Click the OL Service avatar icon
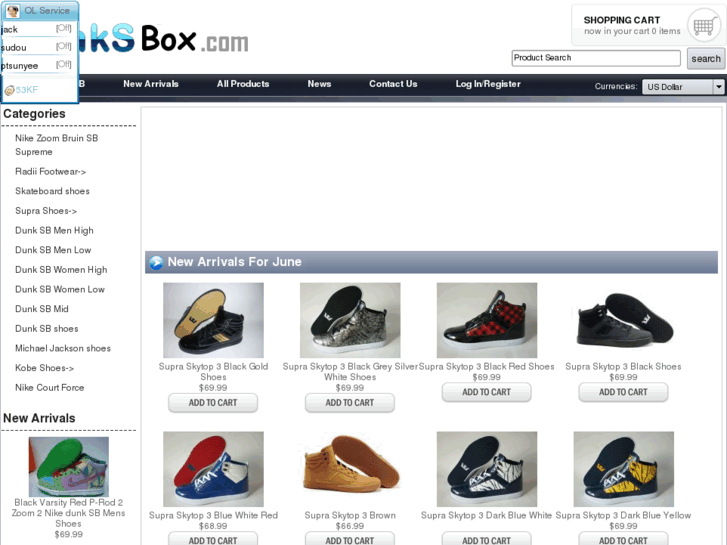This screenshot has width=727, height=545. 13,10
